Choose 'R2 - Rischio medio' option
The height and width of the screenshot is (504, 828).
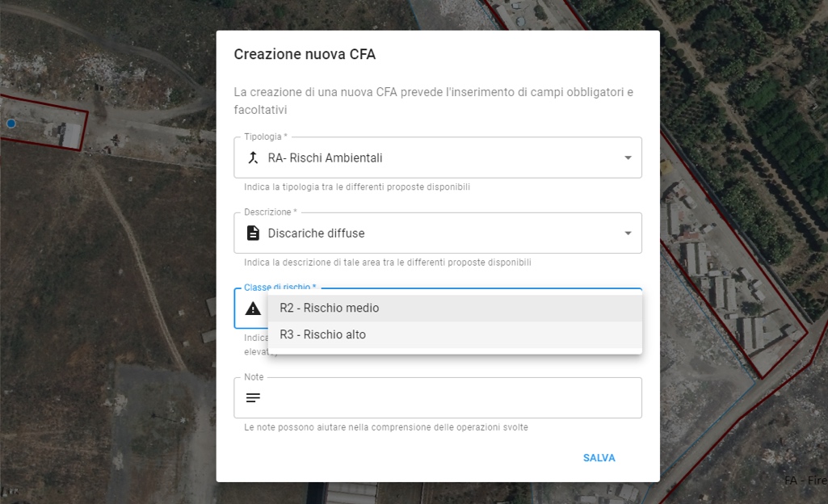329,308
